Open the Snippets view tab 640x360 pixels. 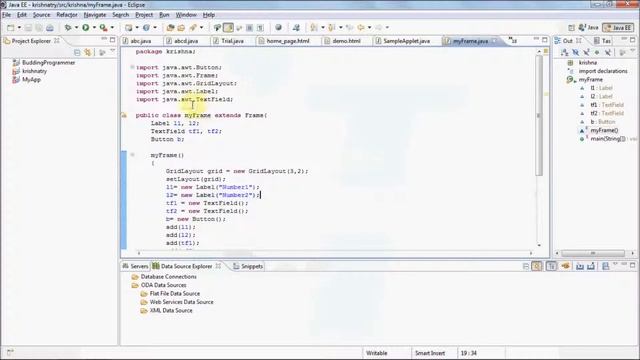click(x=248, y=266)
